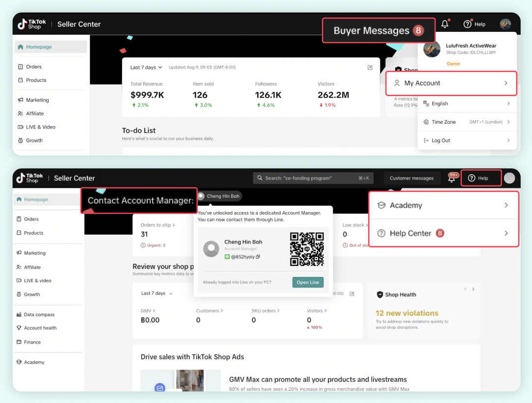Open the Customer messages button
532x403 pixels.
tap(412, 178)
